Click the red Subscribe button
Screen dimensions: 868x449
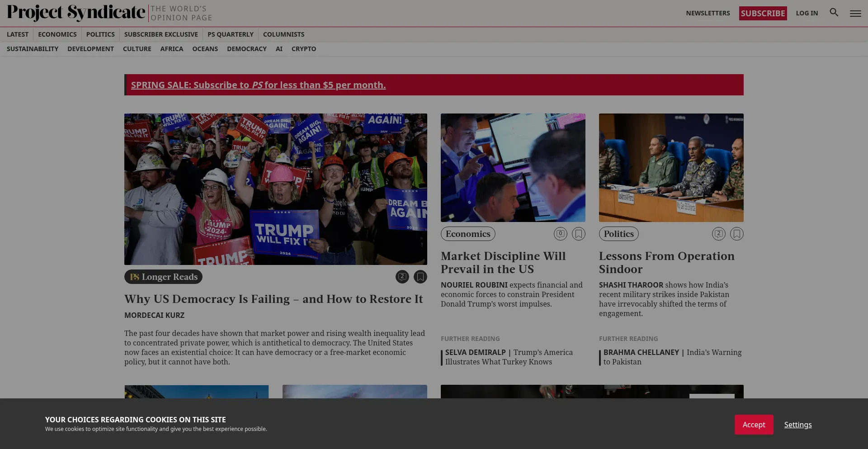[763, 13]
